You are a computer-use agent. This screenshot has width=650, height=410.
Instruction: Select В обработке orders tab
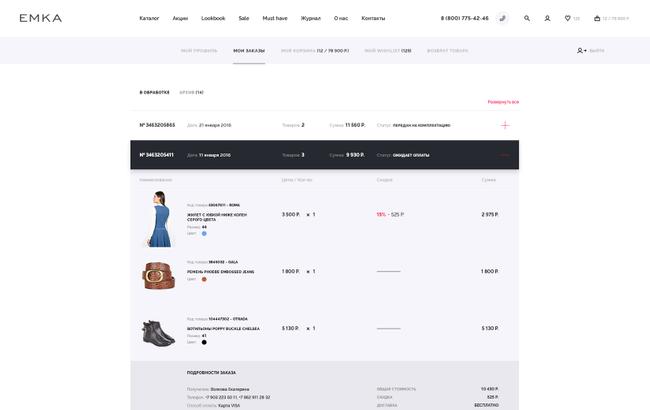click(154, 92)
